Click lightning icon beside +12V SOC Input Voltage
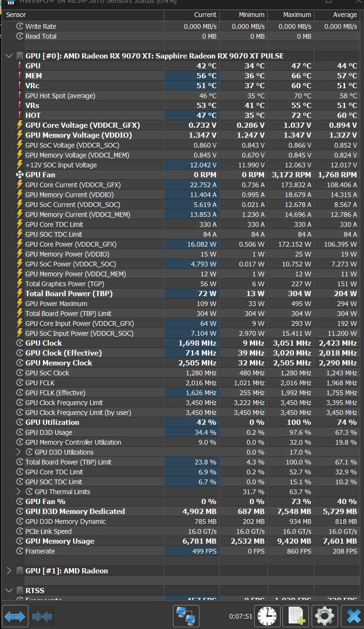Image resolution: width=364 pixels, height=629 pixels. (x=20, y=165)
